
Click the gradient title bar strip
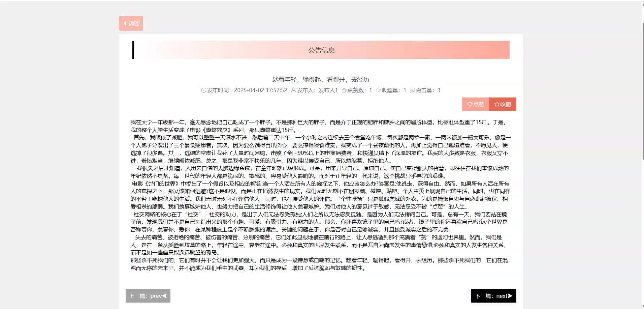click(x=404, y=50)
